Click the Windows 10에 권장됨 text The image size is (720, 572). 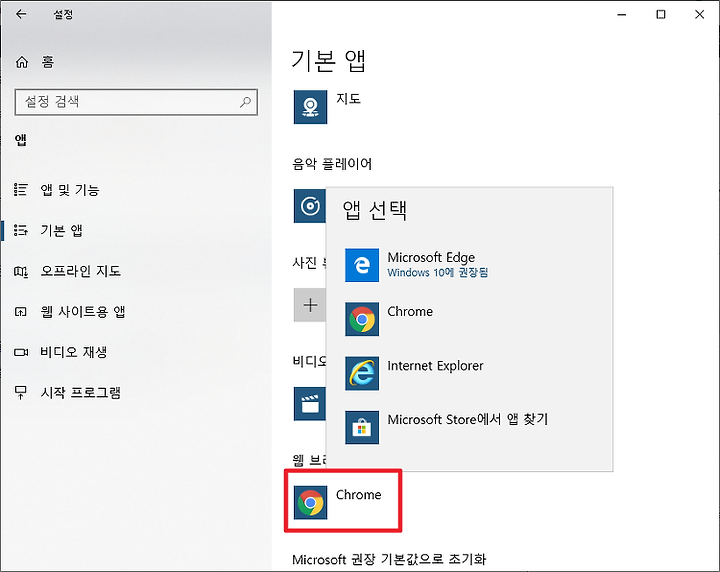pos(438,273)
